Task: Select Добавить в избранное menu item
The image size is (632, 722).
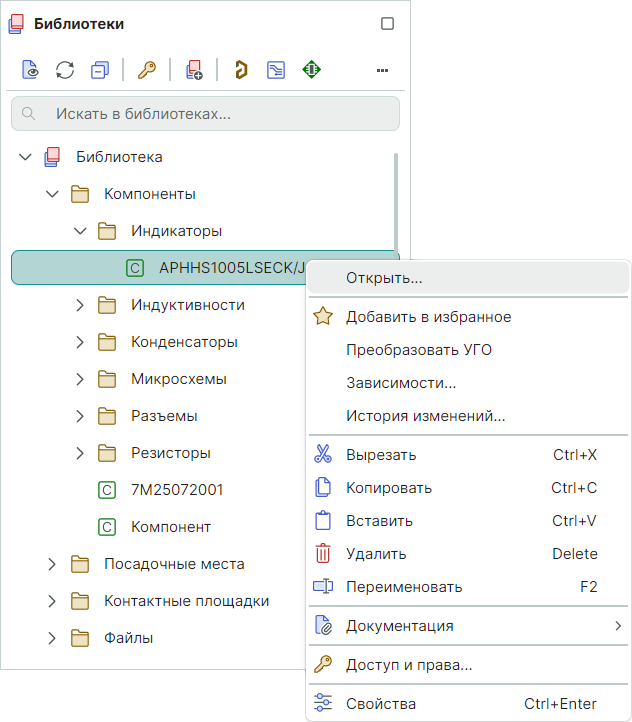Action: (x=428, y=317)
